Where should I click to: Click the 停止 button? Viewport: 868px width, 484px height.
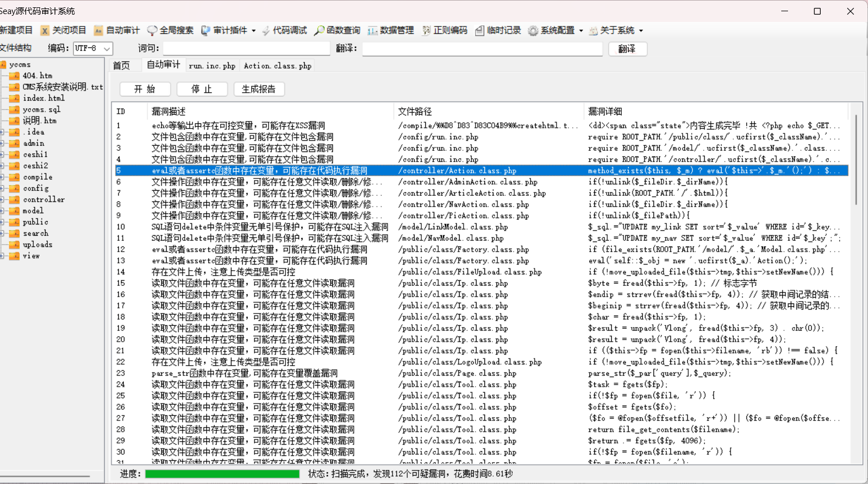pyautogui.click(x=202, y=88)
